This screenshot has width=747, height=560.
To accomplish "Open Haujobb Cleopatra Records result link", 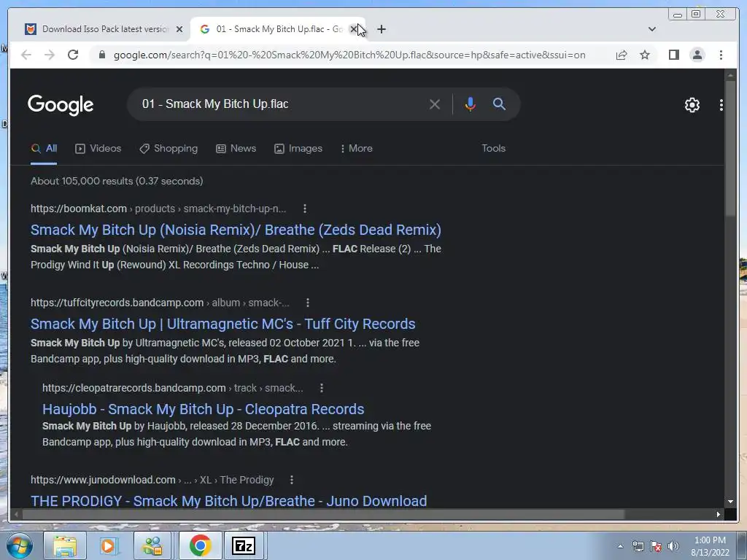I will (x=204, y=410).
